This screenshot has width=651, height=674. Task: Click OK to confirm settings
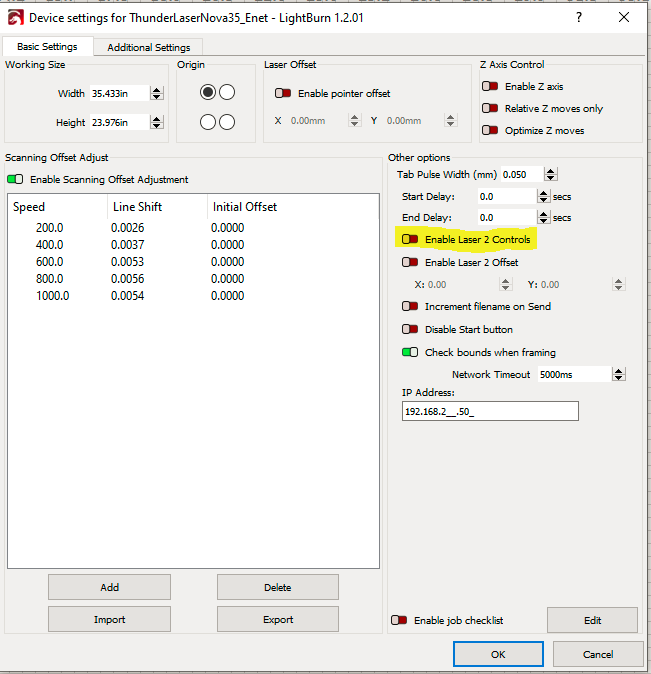pos(498,654)
